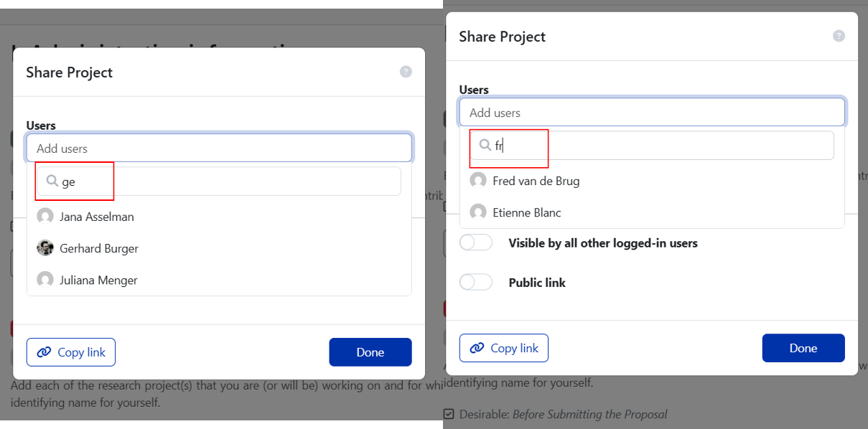Click Etienne Blanc's avatar icon
The image size is (868, 429).
478,212
